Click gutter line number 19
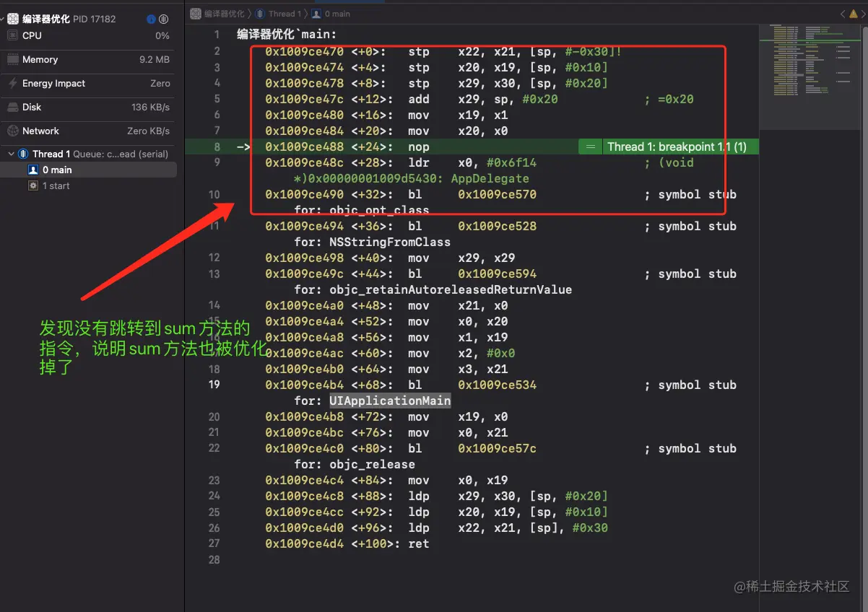The image size is (868, 612). coord(214,385)
